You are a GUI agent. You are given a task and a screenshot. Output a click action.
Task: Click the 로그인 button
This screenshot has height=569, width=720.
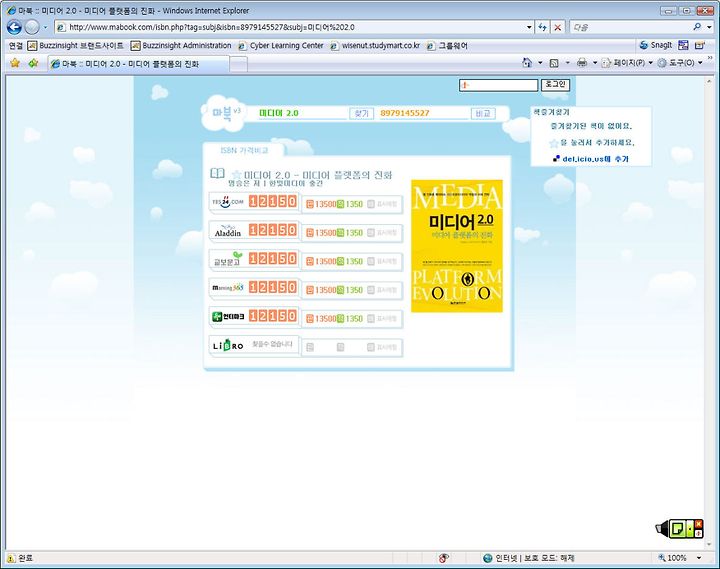pyautogui.click(x=555, y=85)
